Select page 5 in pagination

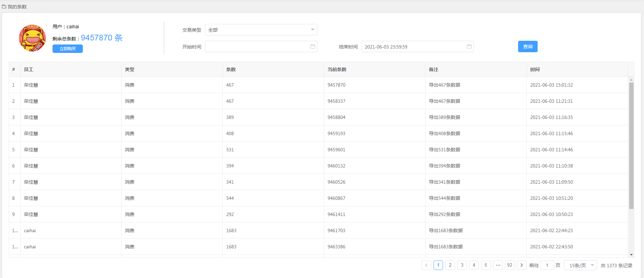486,265
